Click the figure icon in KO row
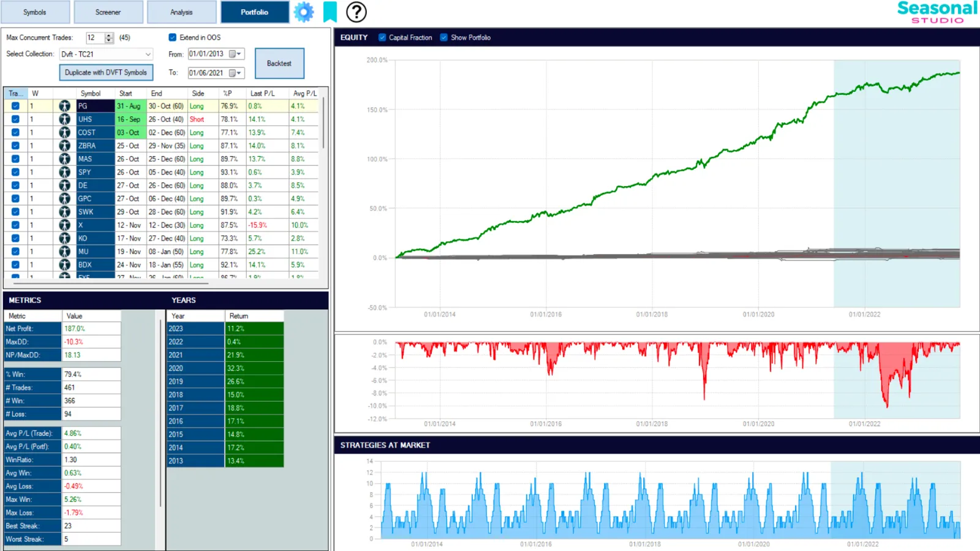The height and width of the screenshot is (551, 980). coord(64,238)
